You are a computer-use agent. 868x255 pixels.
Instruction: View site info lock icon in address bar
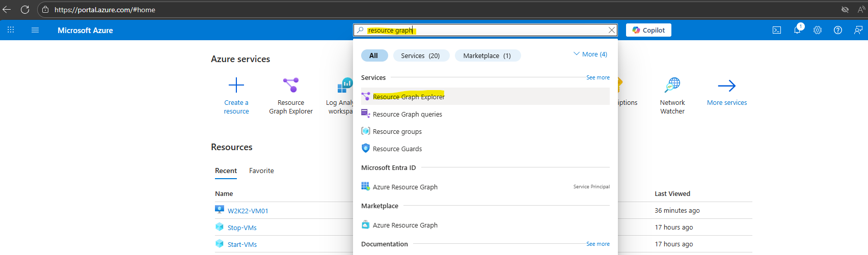(45, 10)
